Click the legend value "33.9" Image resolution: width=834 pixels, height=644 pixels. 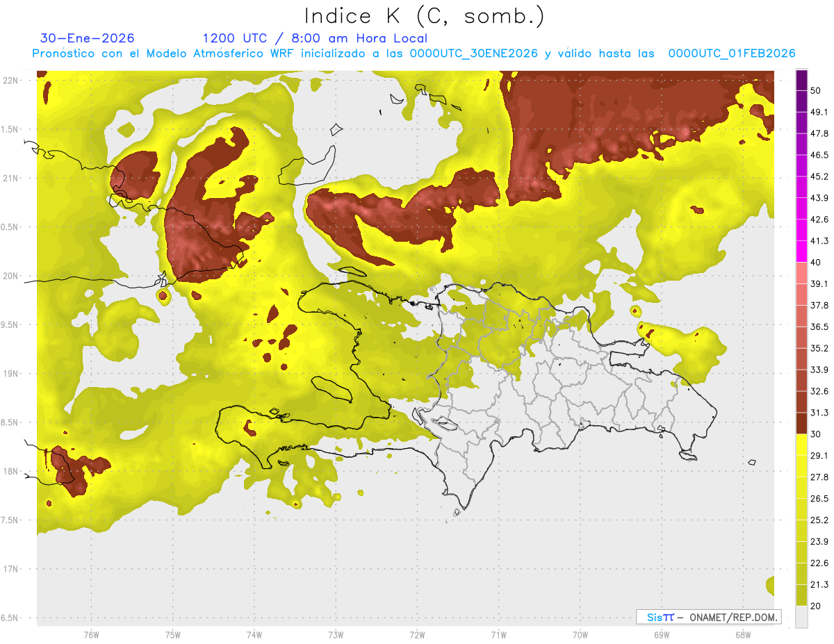tap(819, 370)
